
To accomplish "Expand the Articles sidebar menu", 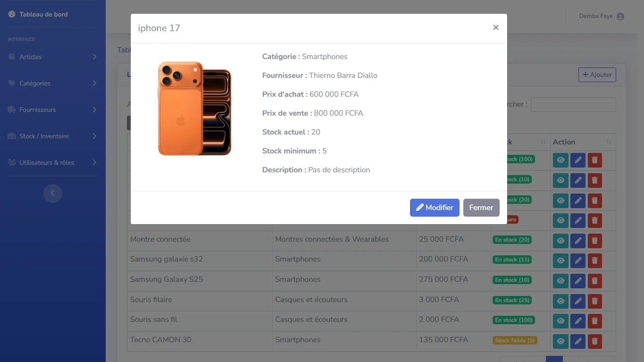I will coord(52,57).
